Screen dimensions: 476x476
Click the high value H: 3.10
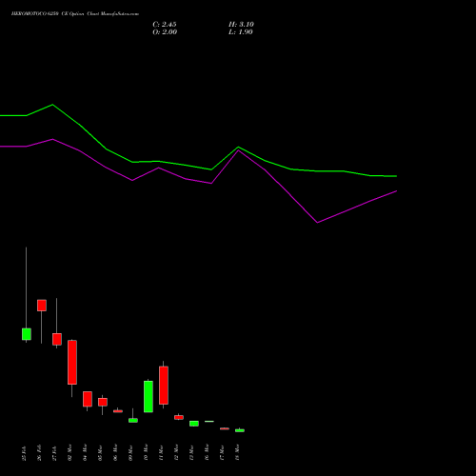coord(241,25)
